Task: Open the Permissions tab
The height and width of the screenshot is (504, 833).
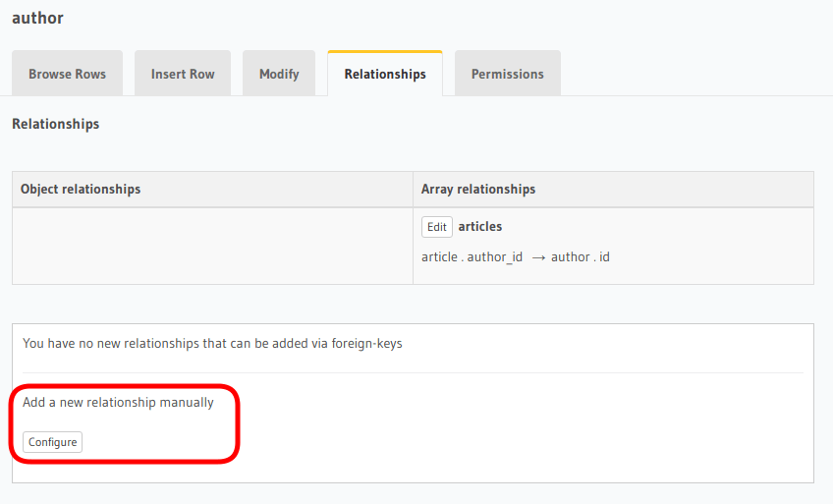Action: (x=507, y=74)
